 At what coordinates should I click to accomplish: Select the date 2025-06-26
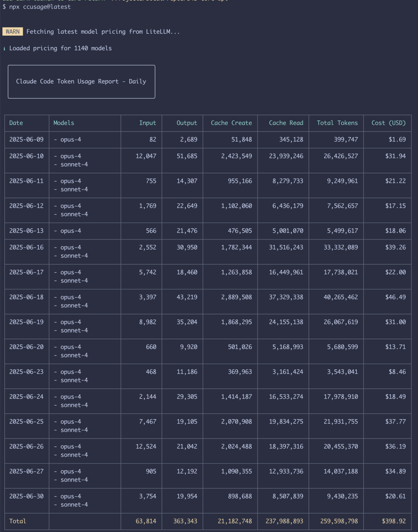click(26, 446)
